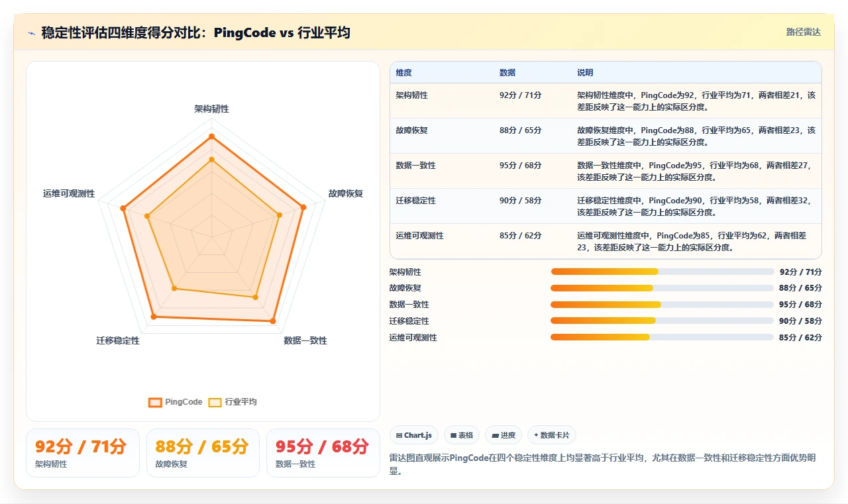Select the 进度 tag
The image size is (848, 504).
click(503, 435)
